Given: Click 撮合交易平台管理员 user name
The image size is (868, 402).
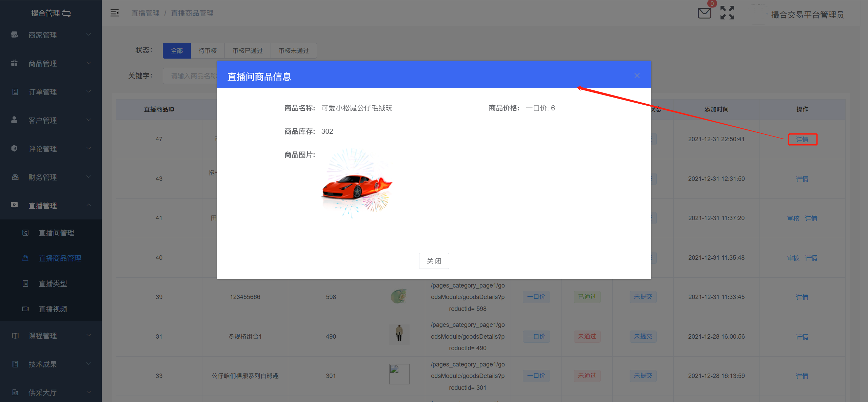Looking at the screenshot, I should tap(807, 15).
